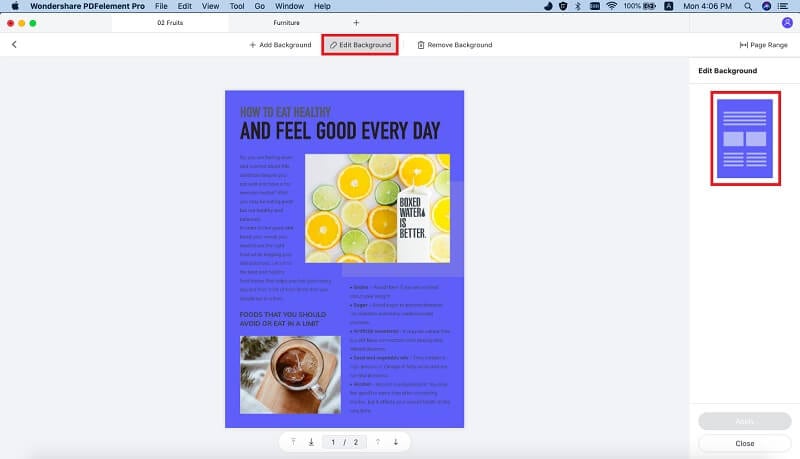Switch to the 02 Fruits tab
800x459 pixels.
tap(170, 23)
